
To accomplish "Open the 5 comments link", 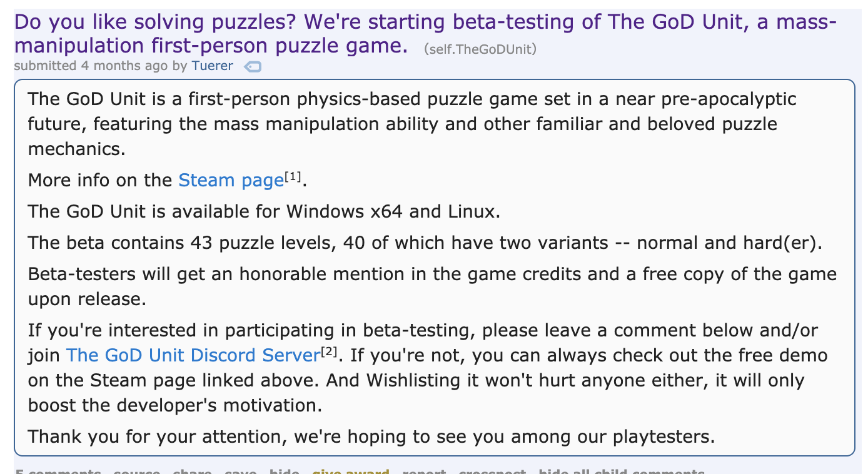I will click(58, 471).
